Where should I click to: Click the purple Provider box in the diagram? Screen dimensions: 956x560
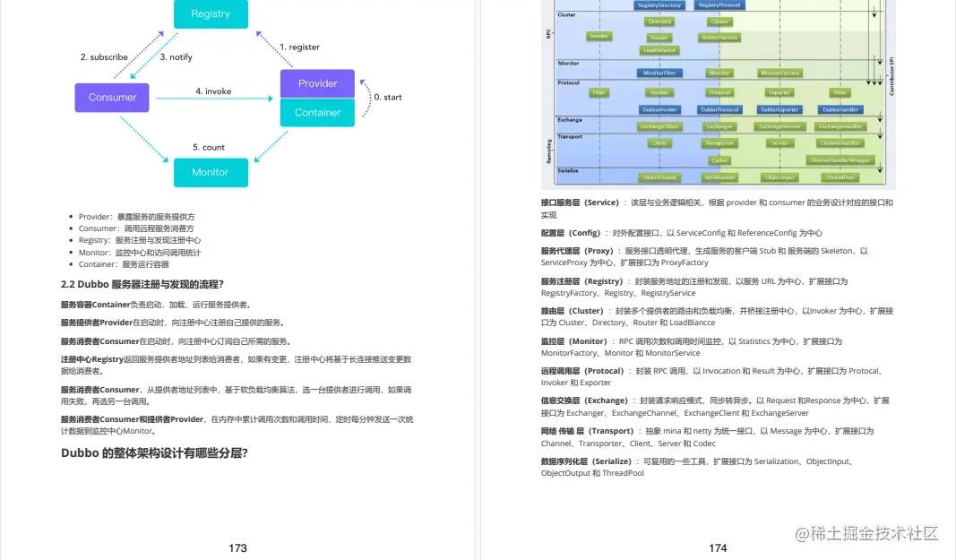(317, 83)
